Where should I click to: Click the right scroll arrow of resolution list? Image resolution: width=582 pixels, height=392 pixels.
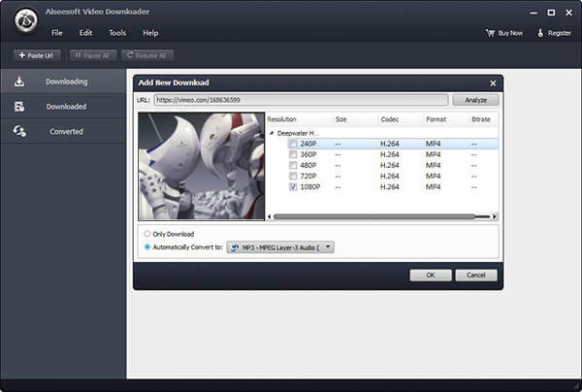pyautogui.click(x=495, y=216)
